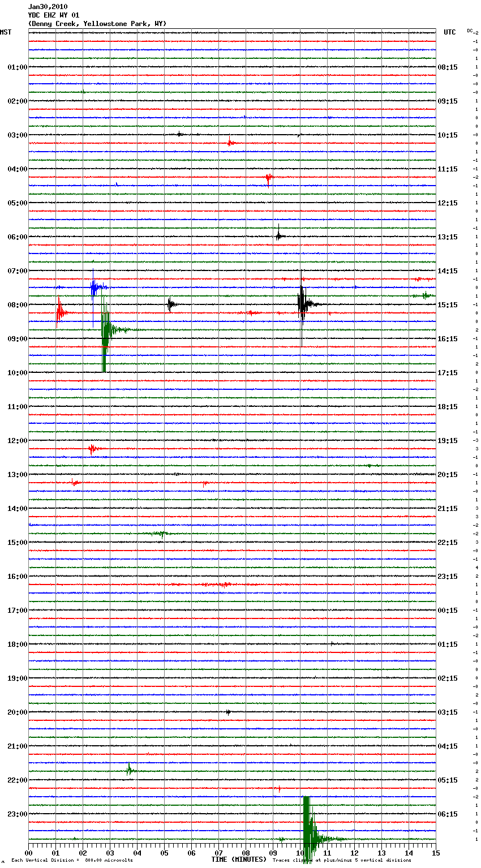Click the bottom axis minute label "08"
This screenshot has height=868, width=481.
coord(246,853)
